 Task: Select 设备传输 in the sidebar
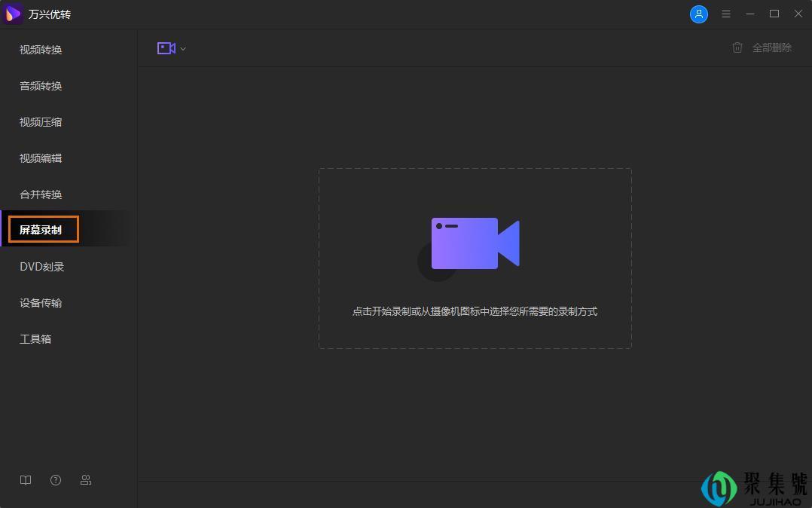click(40, 303)
